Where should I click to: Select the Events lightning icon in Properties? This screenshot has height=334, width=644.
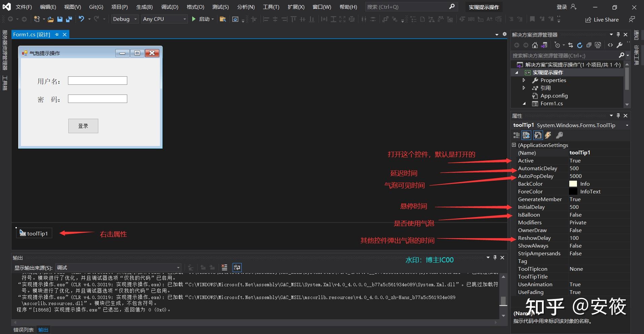click(x=548, y=135)
